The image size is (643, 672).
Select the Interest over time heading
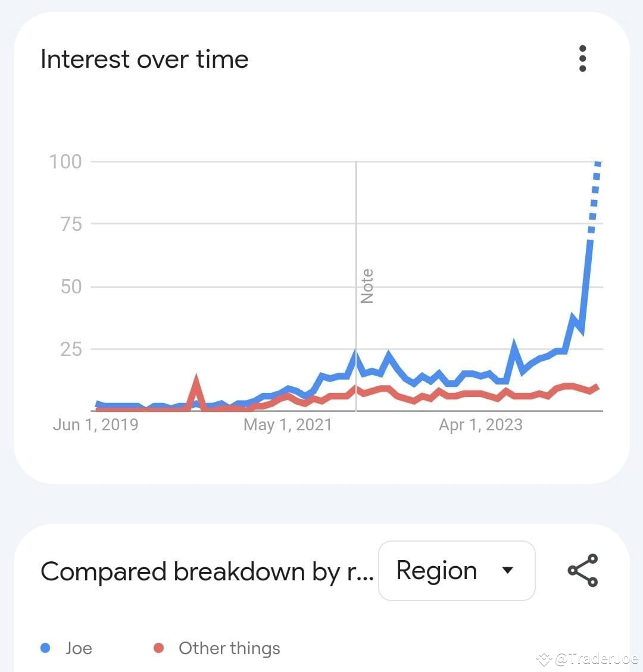145,58
